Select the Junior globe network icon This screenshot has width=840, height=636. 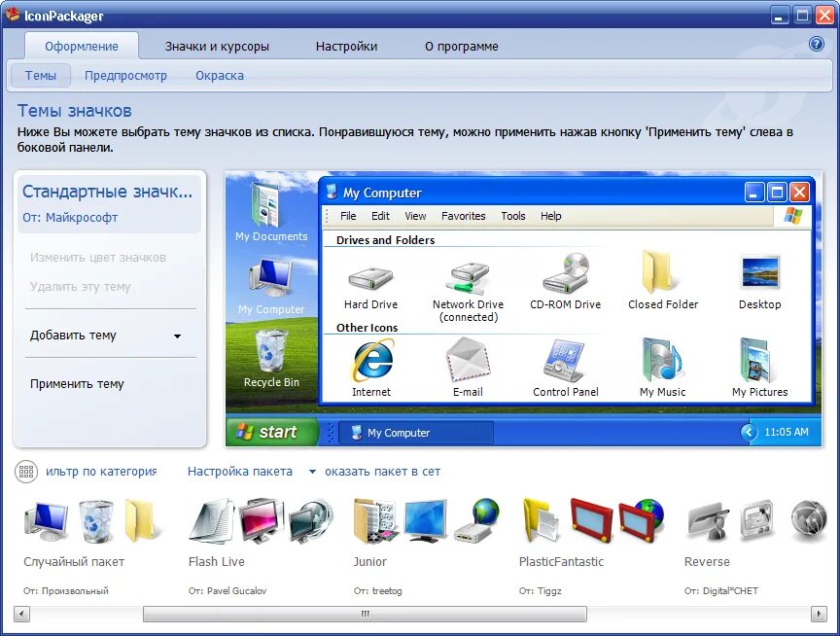point(476,520)
